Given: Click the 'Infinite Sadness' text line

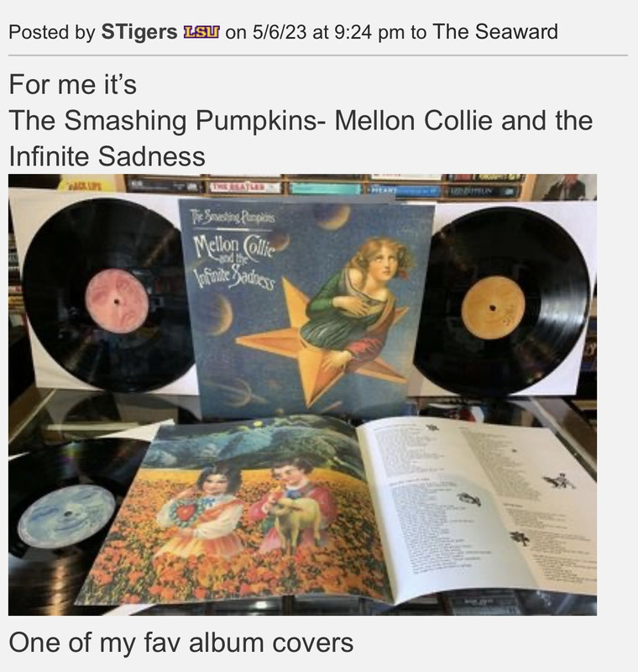Looking at the screenshot, I should (107, 156).
